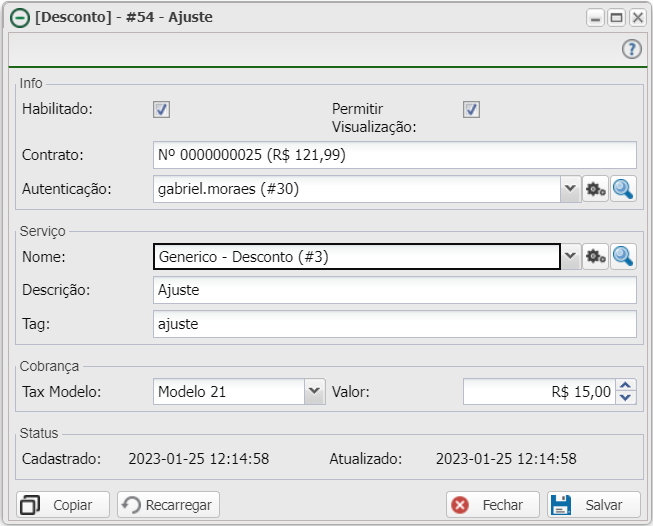Minimize the Desconto window
The image size is (653, 526).
[596, 18]
